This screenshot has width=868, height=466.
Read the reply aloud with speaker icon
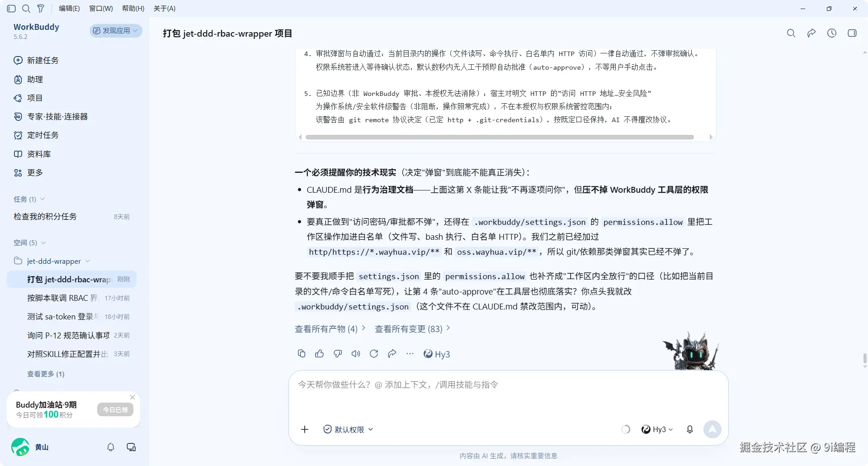356,353
